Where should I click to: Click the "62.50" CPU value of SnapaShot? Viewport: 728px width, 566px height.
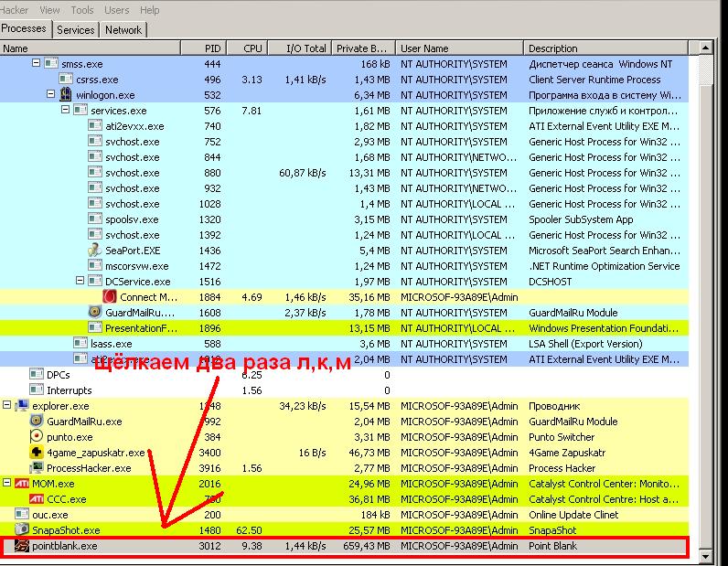[250, 530]
